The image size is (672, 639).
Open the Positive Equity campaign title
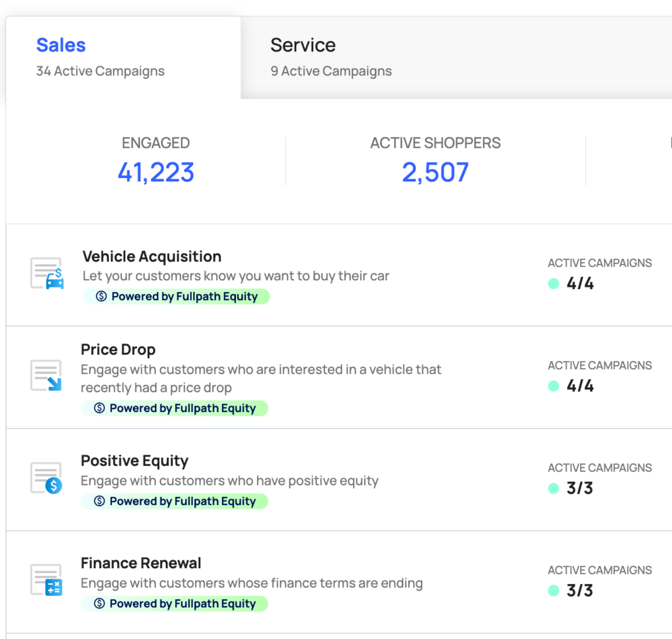(134, 461)
